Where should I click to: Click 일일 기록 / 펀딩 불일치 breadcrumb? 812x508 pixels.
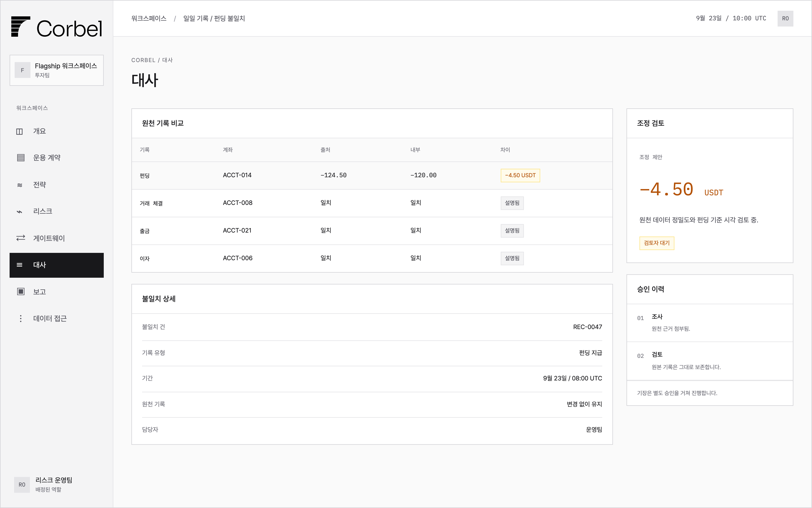pos(214,18)
